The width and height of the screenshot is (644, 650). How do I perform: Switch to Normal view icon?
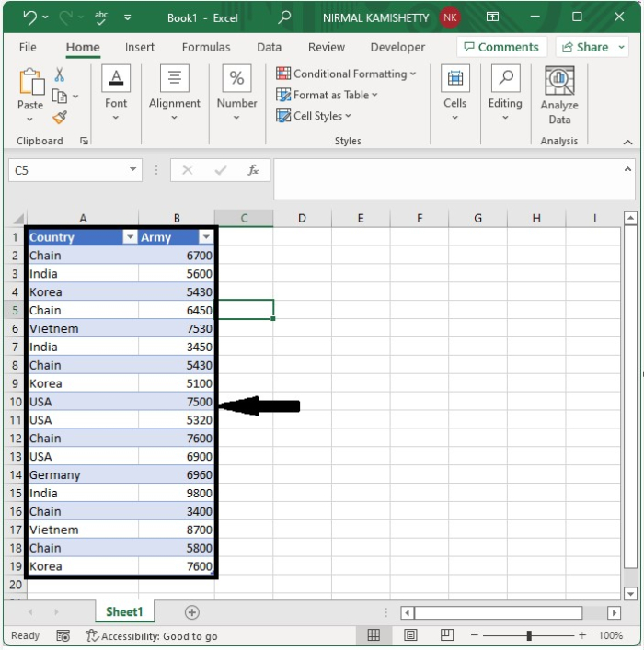pyautogui.click(x=374, y=635)
